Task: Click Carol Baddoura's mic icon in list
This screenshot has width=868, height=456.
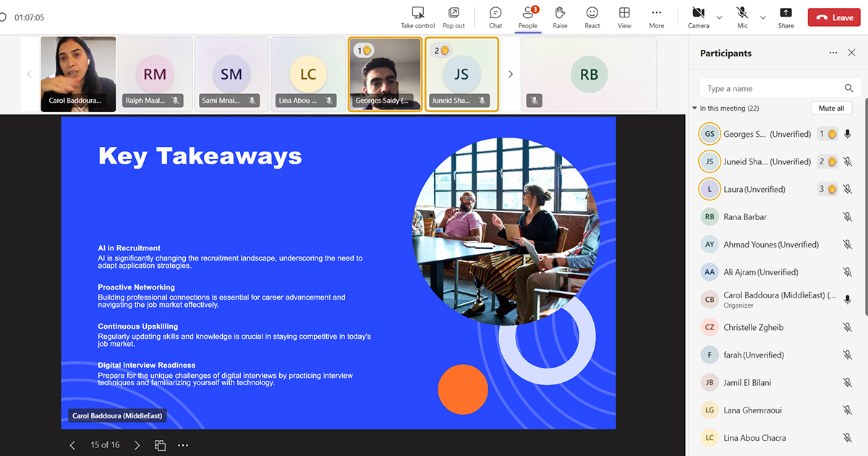Action: [x=848, y=300]
